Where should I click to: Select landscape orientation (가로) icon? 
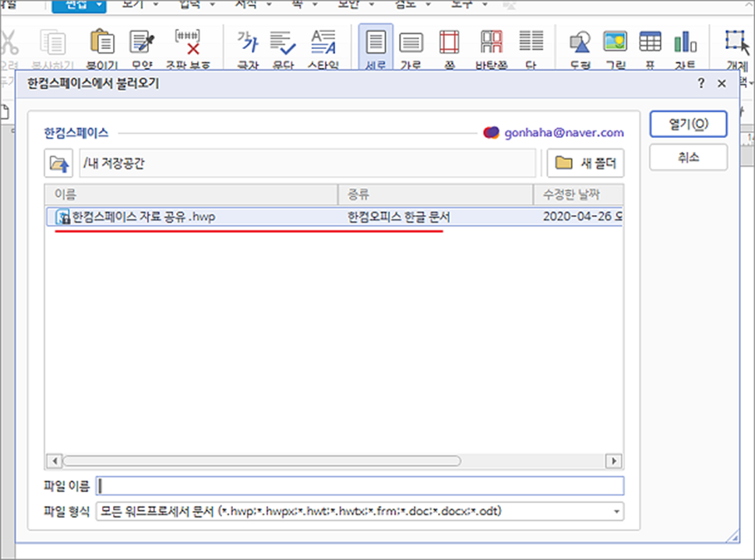tap(411, 42)
